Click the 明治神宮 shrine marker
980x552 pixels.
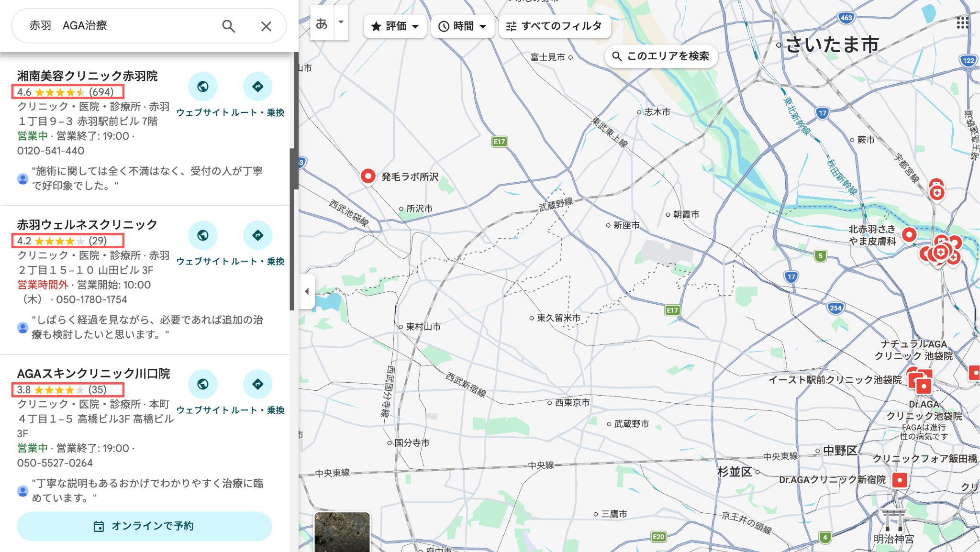(893, 519)
